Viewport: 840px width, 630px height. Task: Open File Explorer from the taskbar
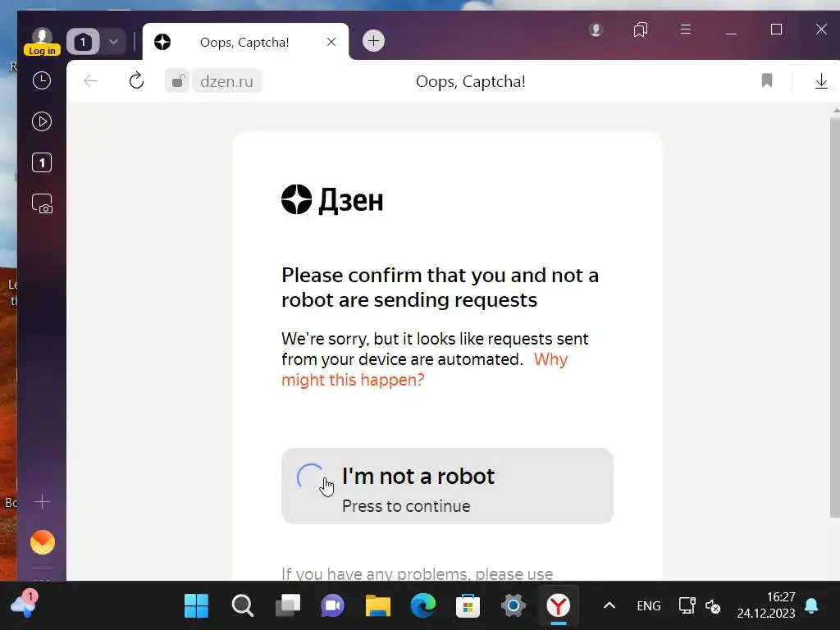(x=377, y=606)
